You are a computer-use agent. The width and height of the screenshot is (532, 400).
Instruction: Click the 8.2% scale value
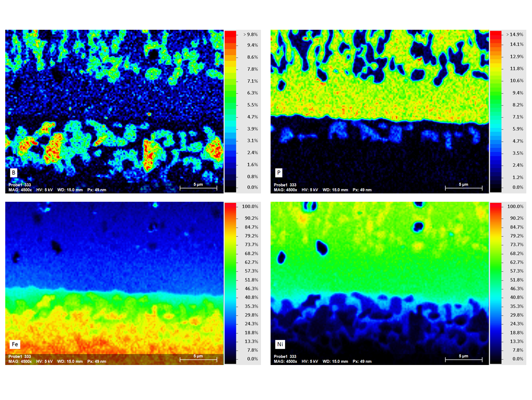pyautogui.click(x=518, y=105)
